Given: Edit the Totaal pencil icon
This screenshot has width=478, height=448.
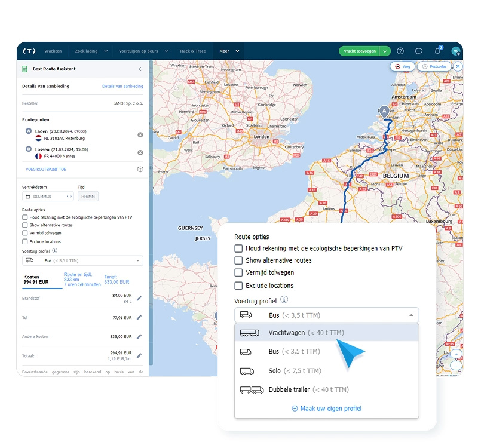Looking at the screenshot, I should point(139,355).
